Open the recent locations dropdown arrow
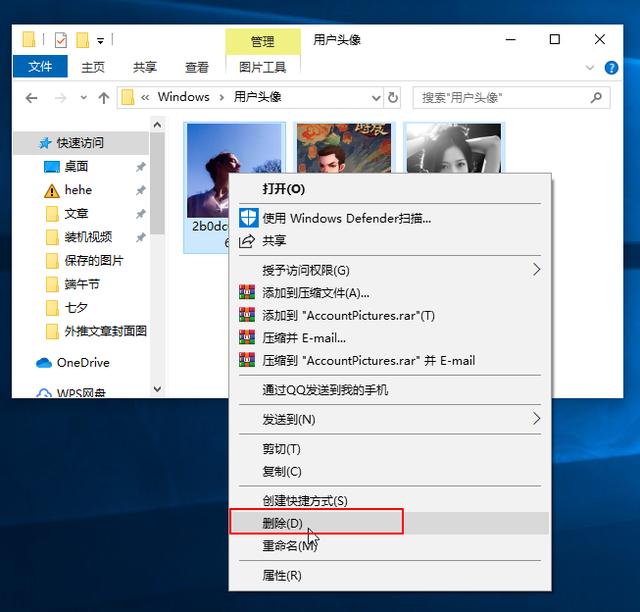Viewport: 640px width, 612px height. tap(84, 98)
